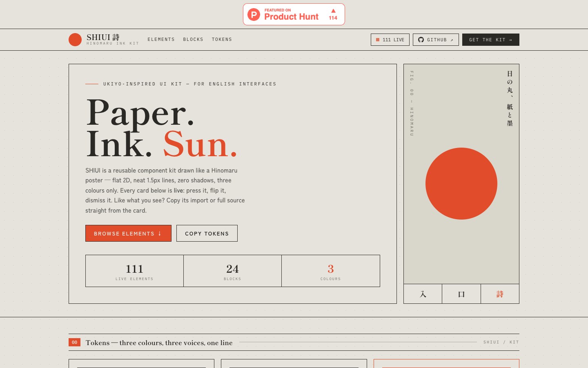588x368 pixels.
Task: Click the 111 Live Elements stat cell
Action: [134, 271]
